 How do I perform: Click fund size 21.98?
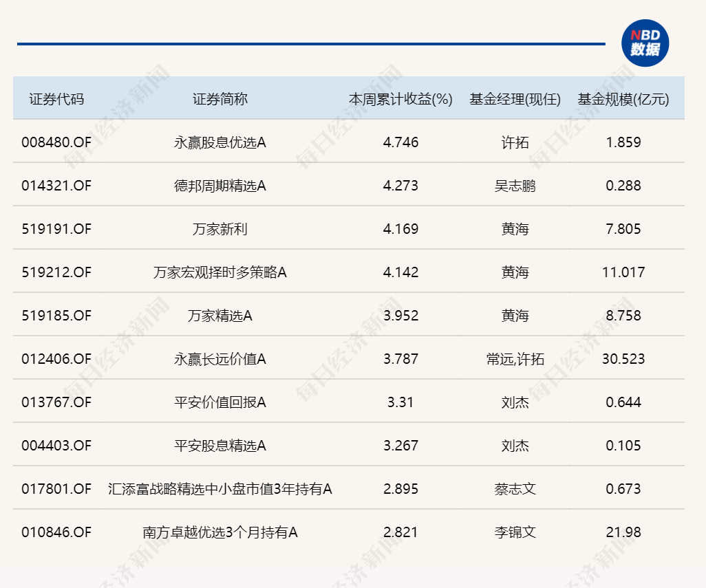click(623, 532)
